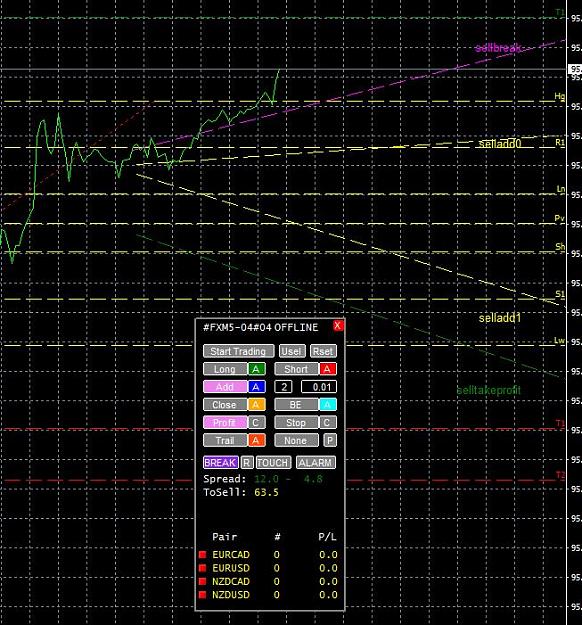
Task: Toggle the green A next to Long
Action: (256, 369)
